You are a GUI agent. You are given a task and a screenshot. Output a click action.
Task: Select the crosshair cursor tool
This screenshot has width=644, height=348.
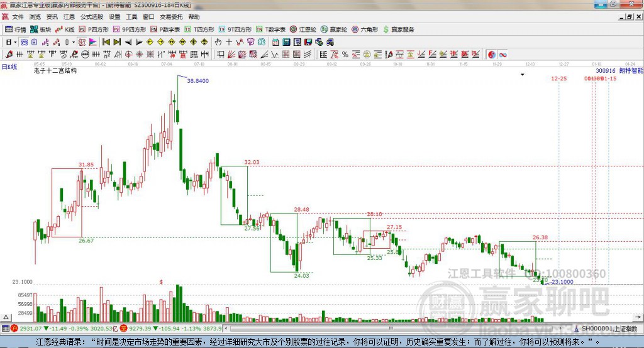[x=229, y=42]
